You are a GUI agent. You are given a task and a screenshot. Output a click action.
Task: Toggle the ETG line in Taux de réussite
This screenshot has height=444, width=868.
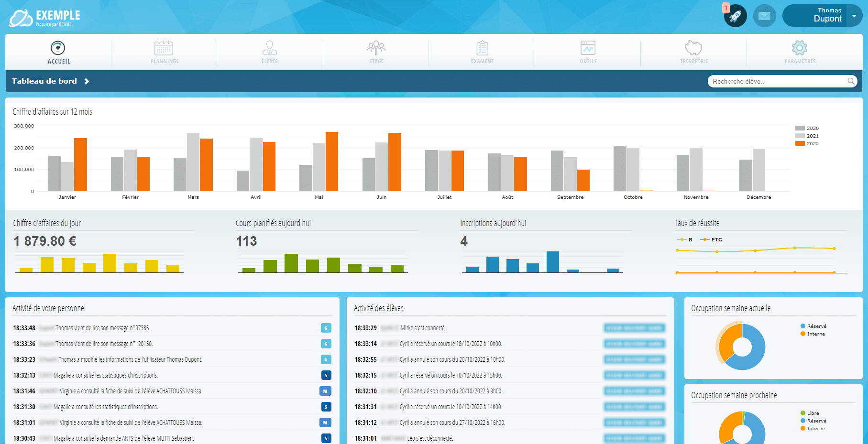(x=711, y=239)
